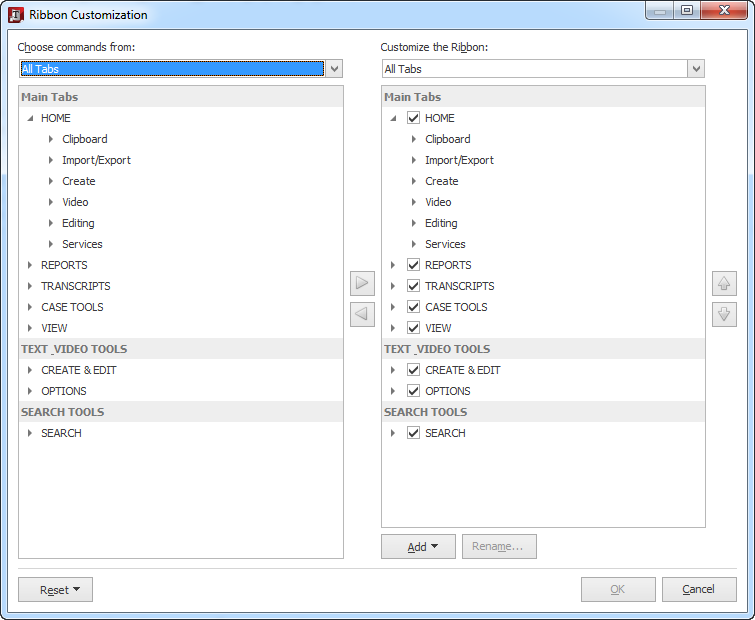Expand Editing group in left tree
The image size is (755, 620).
coord(51,223)
